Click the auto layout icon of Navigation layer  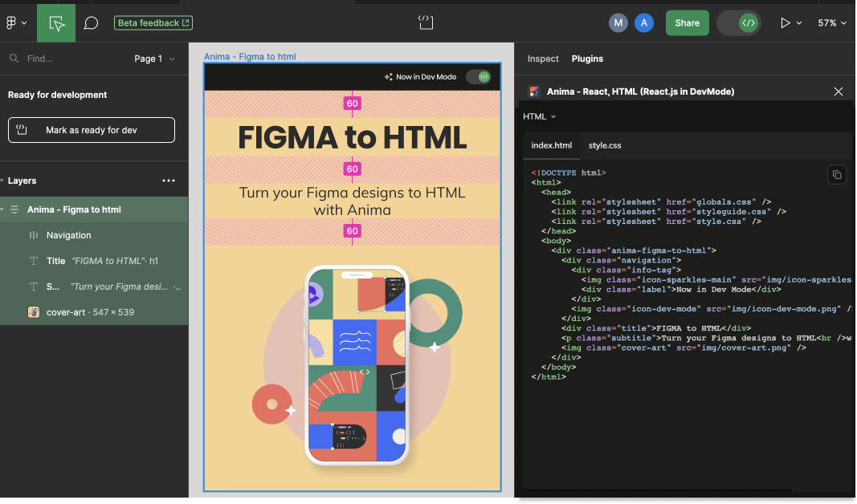pos(34,235)
